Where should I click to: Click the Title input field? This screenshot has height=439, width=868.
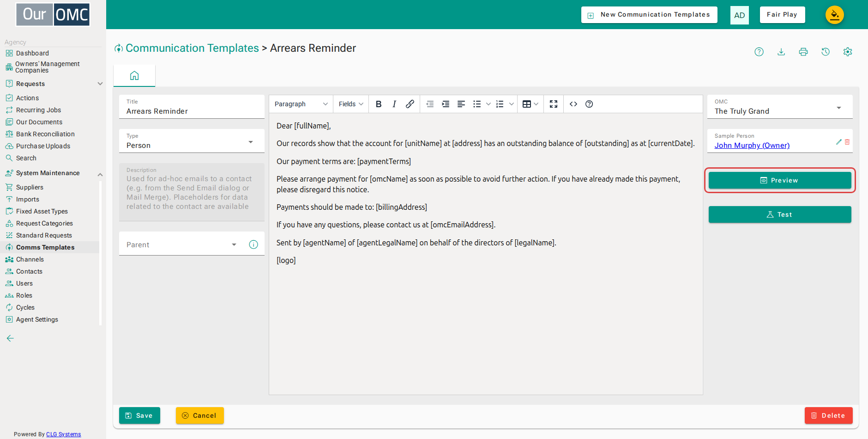pos(192,107)
